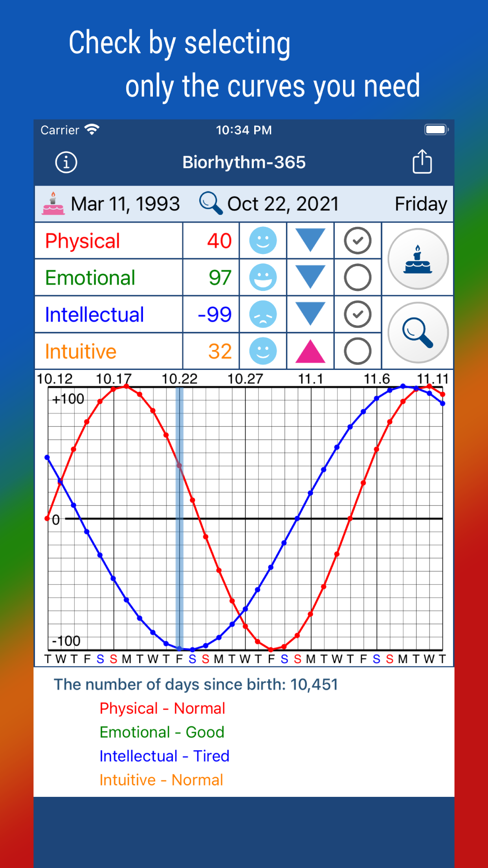Tap the Biorhythm-365 title
Image resolution: width=488 pixels, height=868 pixels.
click(244, 162)
